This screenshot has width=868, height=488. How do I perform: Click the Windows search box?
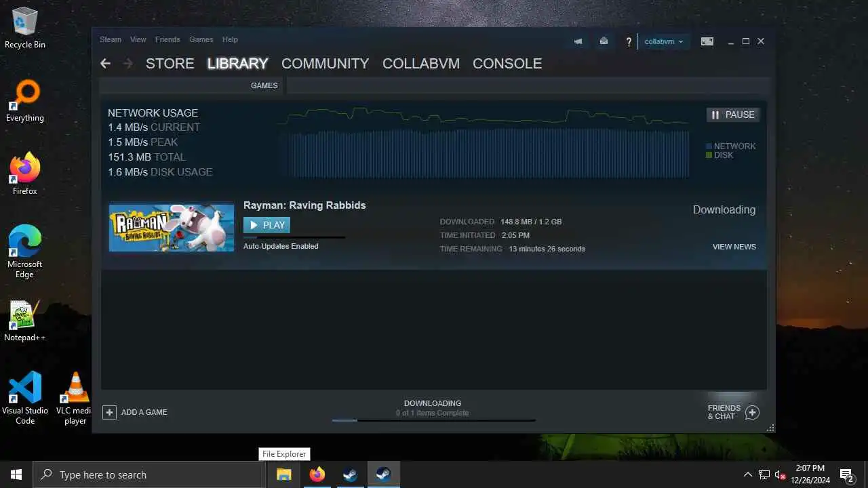(149, 474)
